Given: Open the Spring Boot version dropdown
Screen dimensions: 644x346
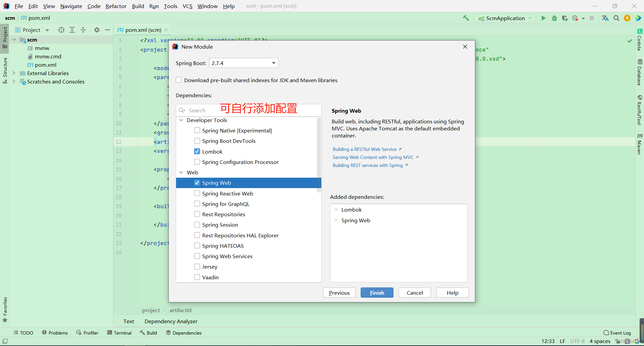Looking at the screenshot, I should click(x=244, y=63).
